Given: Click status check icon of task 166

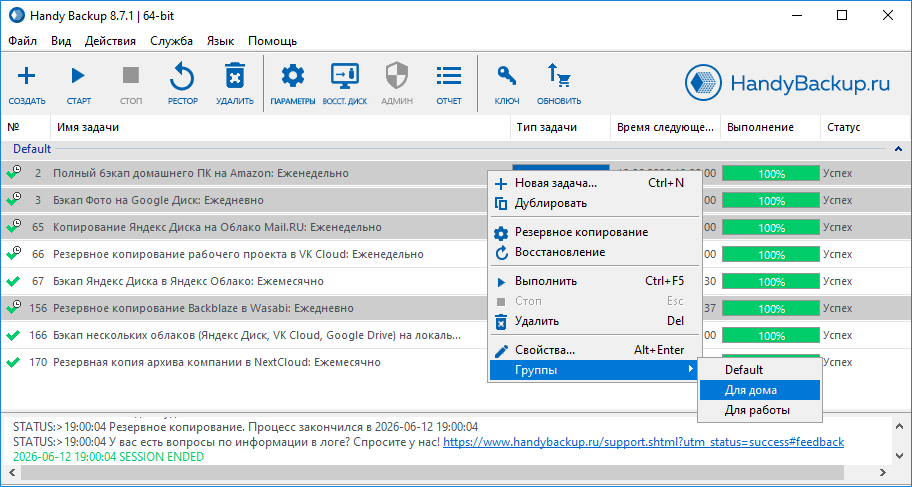Looking at the screenshot, I should tap(13, 336).
